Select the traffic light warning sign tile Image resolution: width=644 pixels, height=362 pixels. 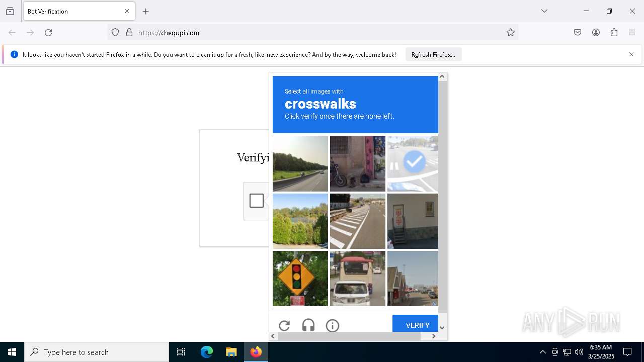(x=300, y=279)
